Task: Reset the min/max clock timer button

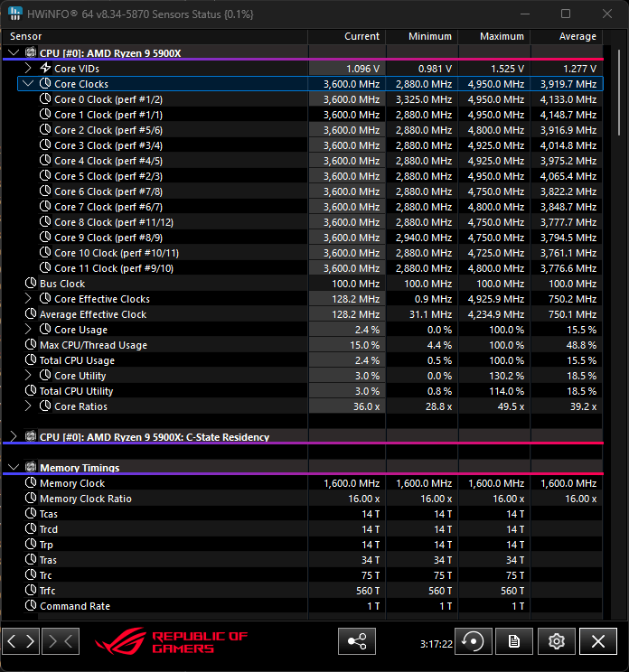Action: click(x=474, y=641)
